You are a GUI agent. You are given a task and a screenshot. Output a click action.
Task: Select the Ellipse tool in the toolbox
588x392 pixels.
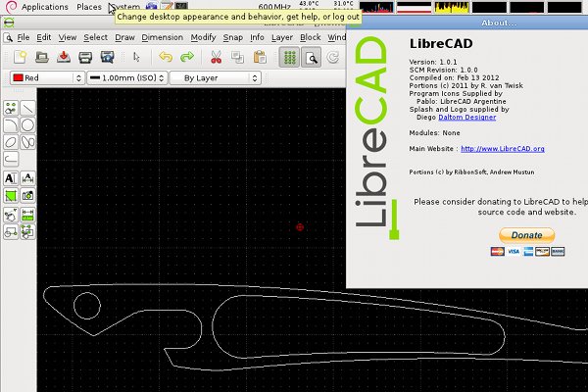[x=11, y=142]
